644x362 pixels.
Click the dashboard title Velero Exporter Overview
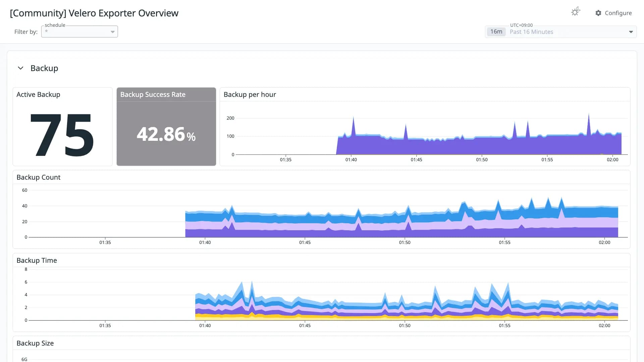coord(94,13)
